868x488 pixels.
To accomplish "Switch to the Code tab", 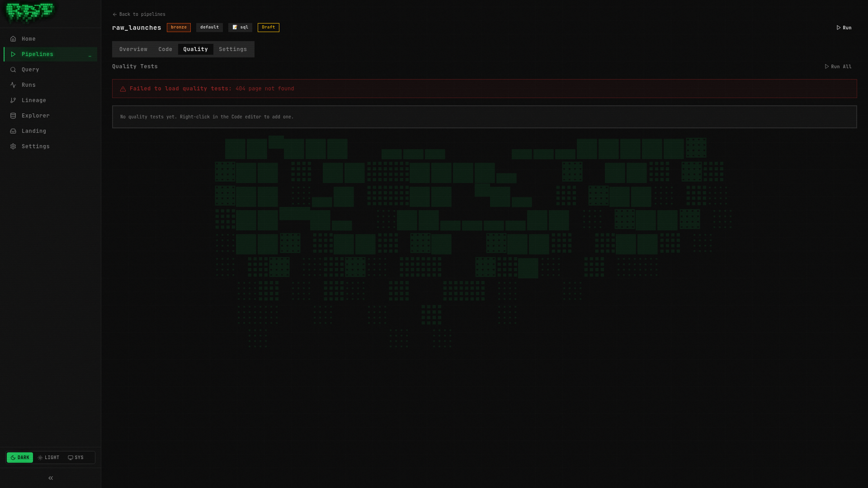I will 165,49.
